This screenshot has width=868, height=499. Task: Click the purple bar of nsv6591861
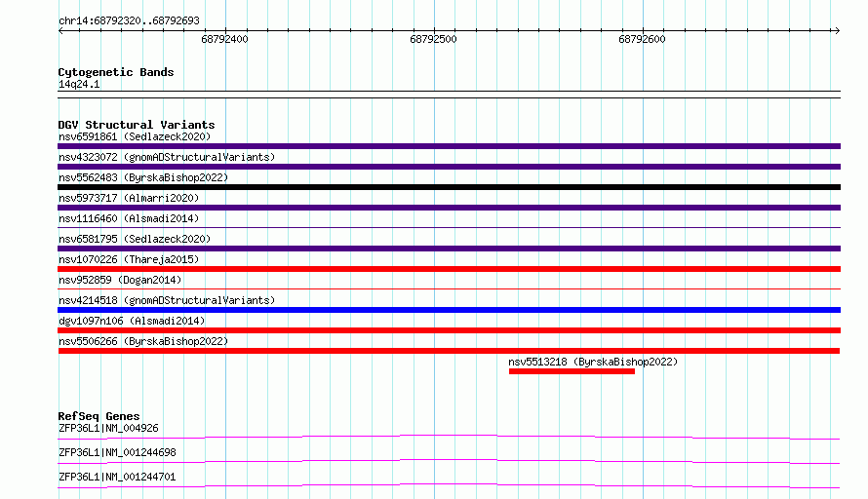[449, 146]
